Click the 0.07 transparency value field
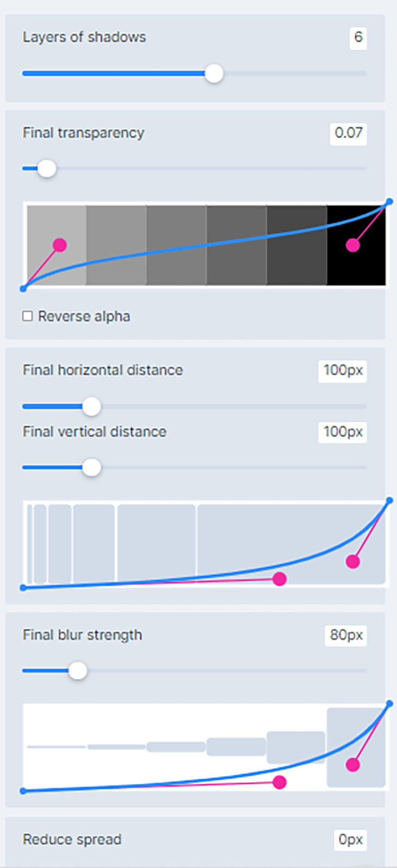 click(348, 134)
